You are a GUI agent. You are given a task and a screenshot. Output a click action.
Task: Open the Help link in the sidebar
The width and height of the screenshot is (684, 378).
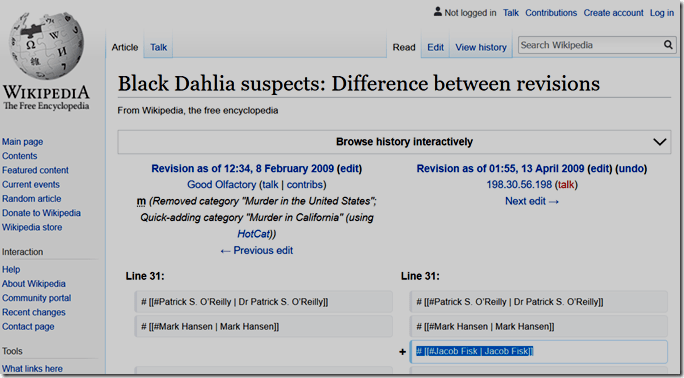pos(11,269)
